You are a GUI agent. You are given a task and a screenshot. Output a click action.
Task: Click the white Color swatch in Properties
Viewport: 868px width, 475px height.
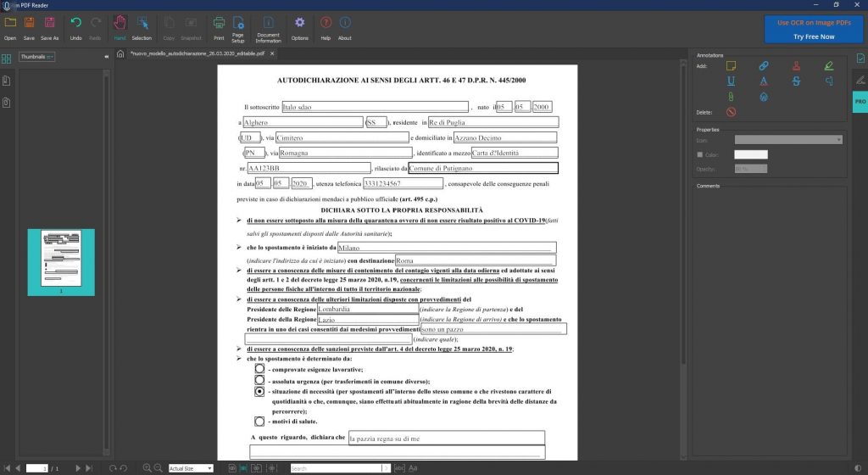click(x=751, y=154)
